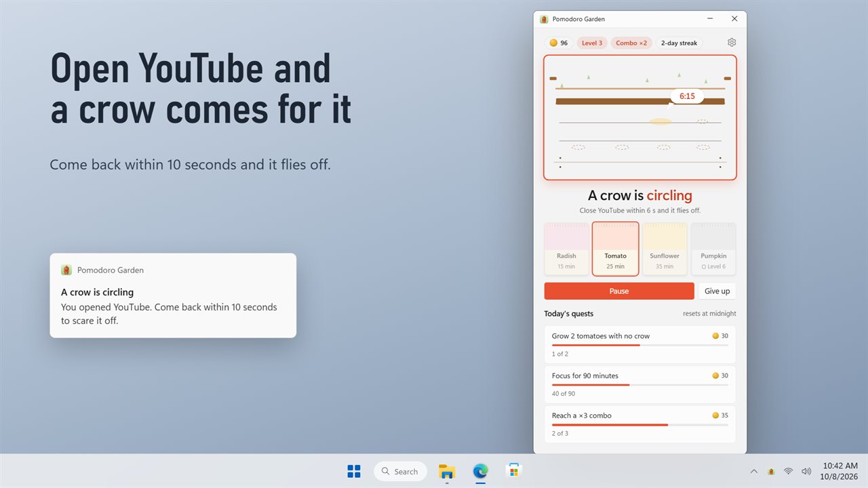
Task: Click the coin balance 96 chip
Action: click(x=559, y=43)
